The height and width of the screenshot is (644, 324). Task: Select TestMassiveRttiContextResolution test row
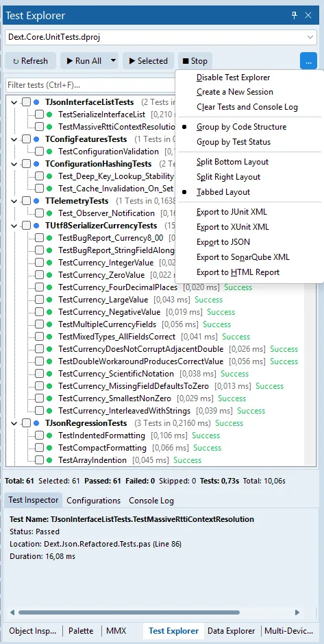116,127
